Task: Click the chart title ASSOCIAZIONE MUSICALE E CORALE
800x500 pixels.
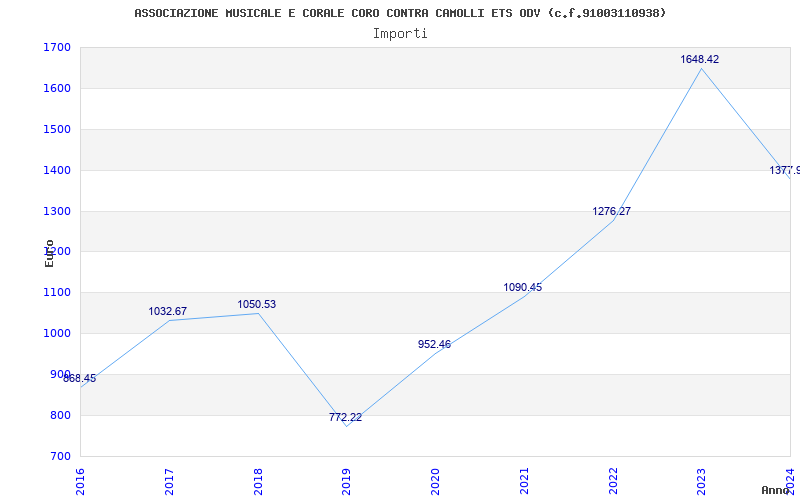Action: pos(401,13)
